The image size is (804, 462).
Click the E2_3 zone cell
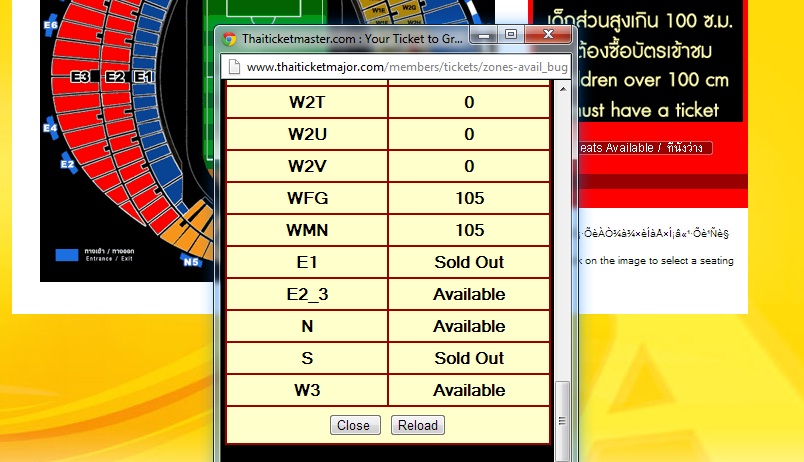[x=307, y=294]
